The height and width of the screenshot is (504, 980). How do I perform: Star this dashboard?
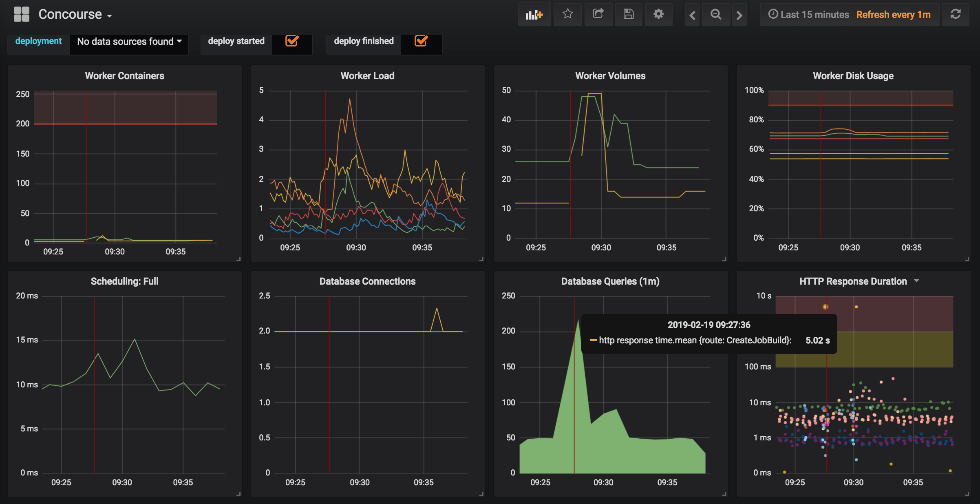point(567,14)
